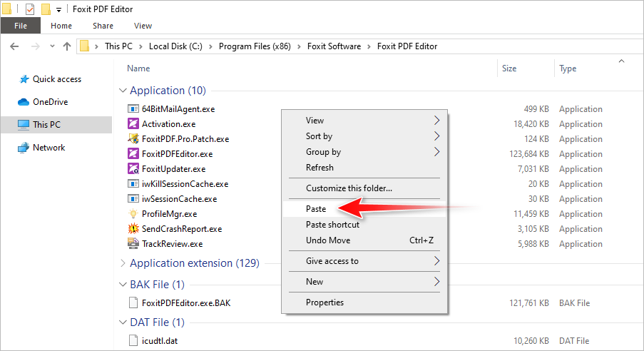
Task: Open OneDrive from the navigation pane
Action: pos(50,102)
